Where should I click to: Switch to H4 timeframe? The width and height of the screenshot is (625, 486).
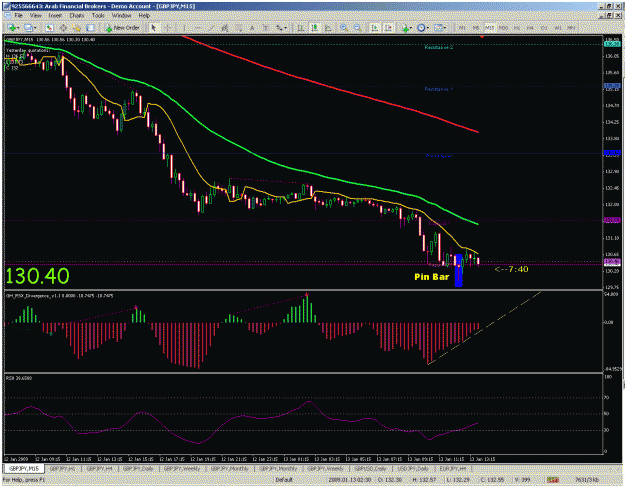pyautogui.click(x=530, y=28)
